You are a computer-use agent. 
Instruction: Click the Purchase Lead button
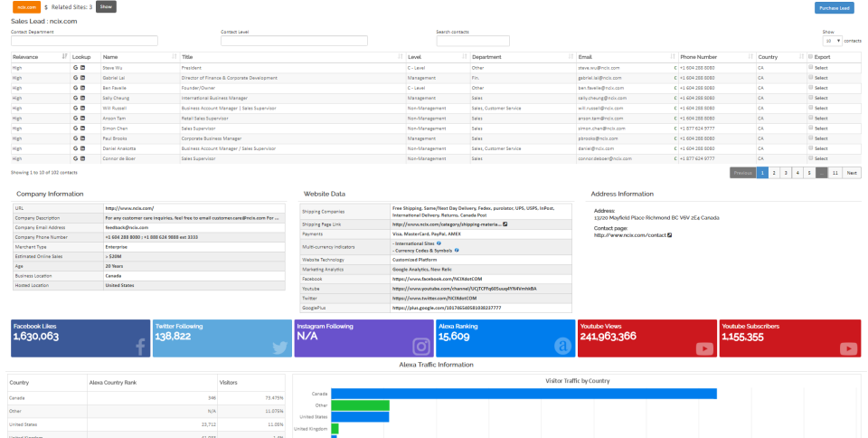coord(835,8)
